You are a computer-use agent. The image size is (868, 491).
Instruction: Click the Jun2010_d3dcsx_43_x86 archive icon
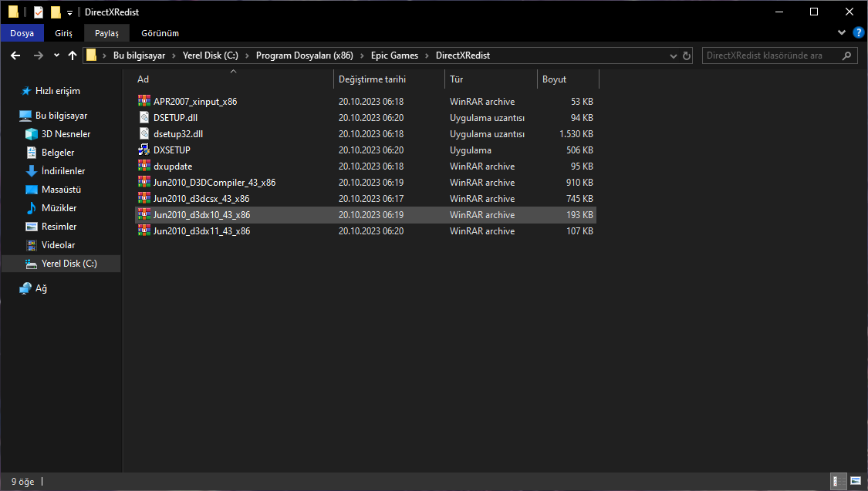144,198
